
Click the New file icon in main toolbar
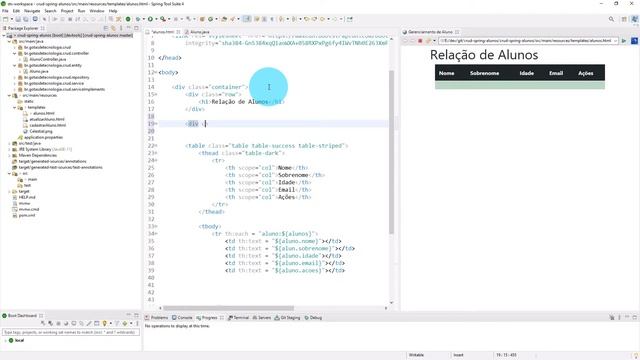[6, 19]
